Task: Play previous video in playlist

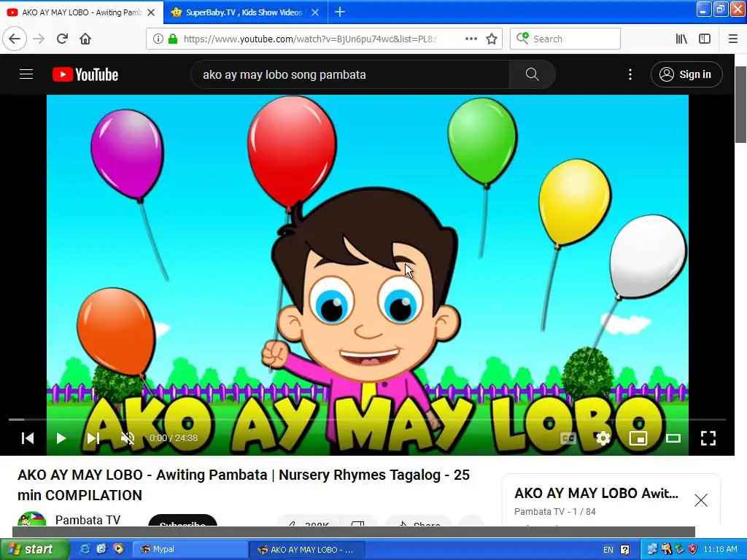Action: pyautogui.click(x=28, y=438)
